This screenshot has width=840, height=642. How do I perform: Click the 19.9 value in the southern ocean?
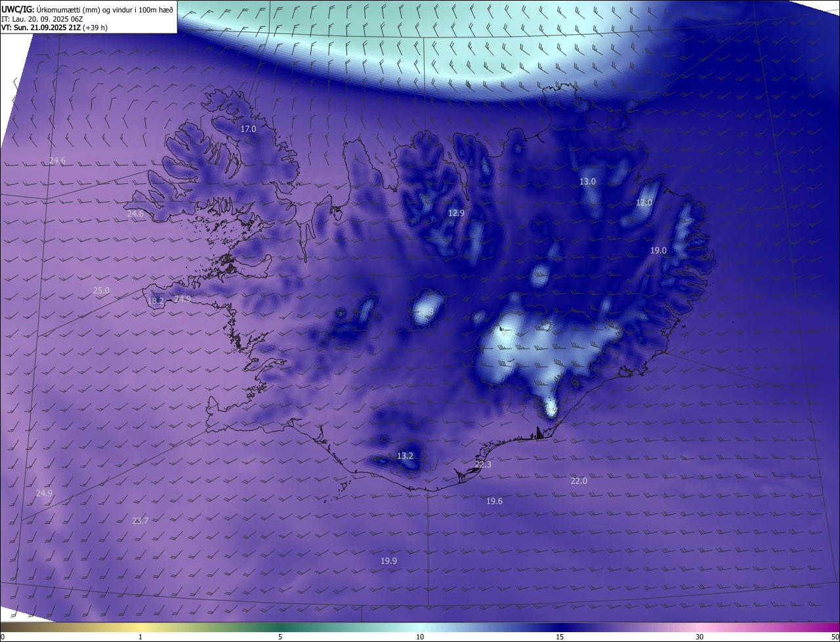[388, 561]
